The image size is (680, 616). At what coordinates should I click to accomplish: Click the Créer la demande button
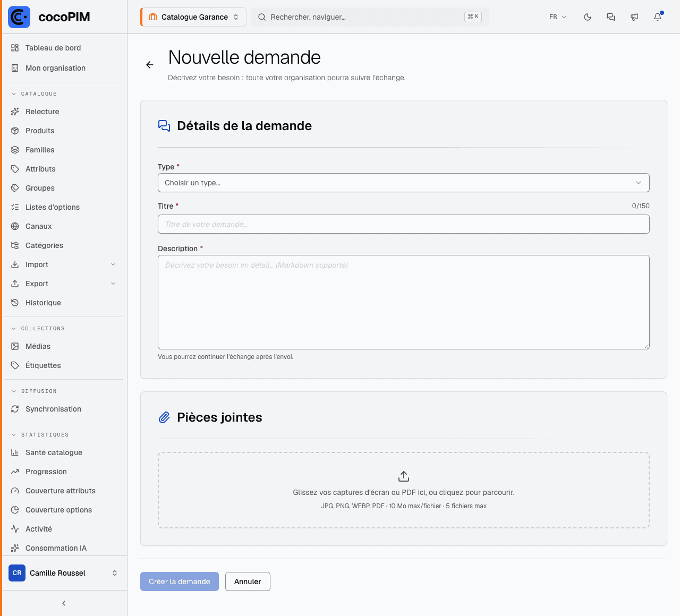(x=180, y=581)
